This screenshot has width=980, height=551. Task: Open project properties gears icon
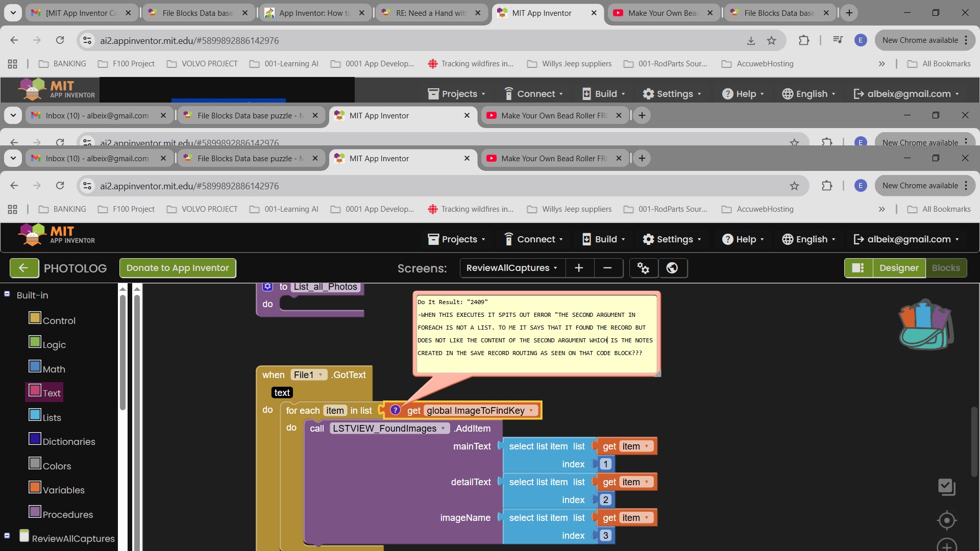(643, 268)
